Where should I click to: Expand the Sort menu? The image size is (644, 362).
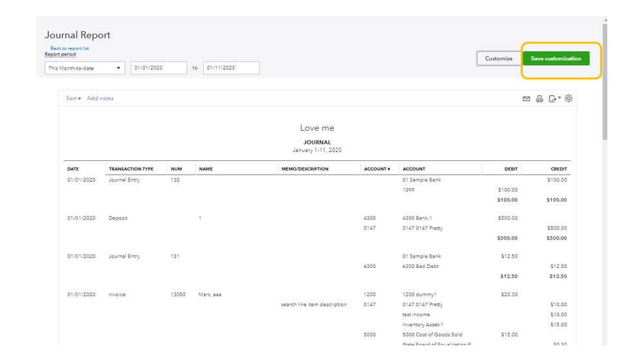pyautogui.click(x=73, y=99)
